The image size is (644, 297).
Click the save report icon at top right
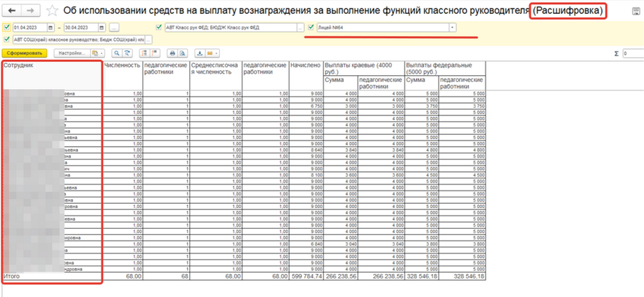coord(636,11)
